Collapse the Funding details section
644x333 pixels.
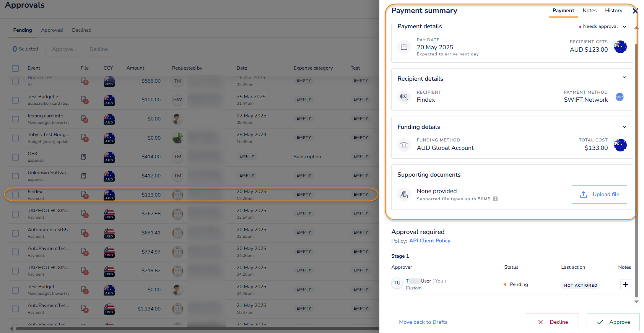click(x=624, y=127)
